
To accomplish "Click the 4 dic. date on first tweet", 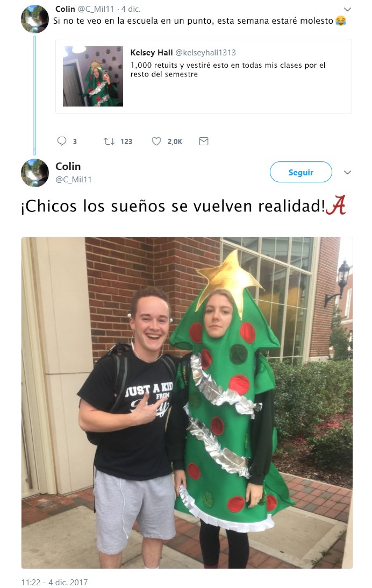I will (x=131, y=9).
